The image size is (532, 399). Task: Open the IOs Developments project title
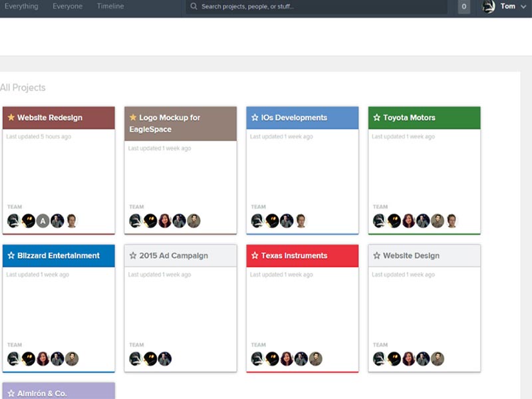pos(294,118)
